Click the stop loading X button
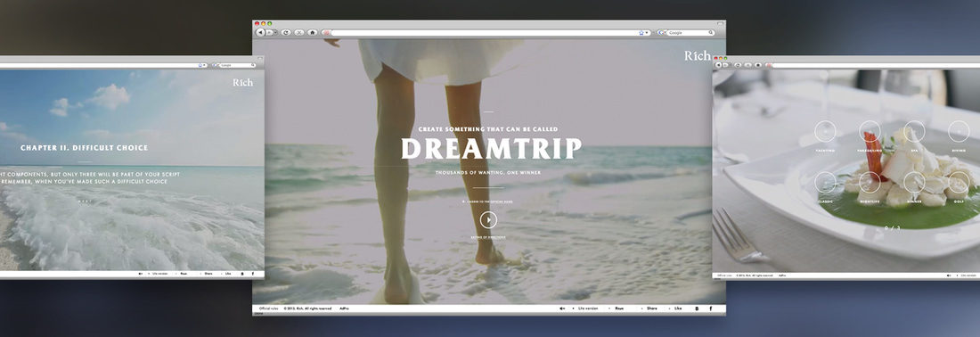The image size is (980, 337). pos(299,32)
